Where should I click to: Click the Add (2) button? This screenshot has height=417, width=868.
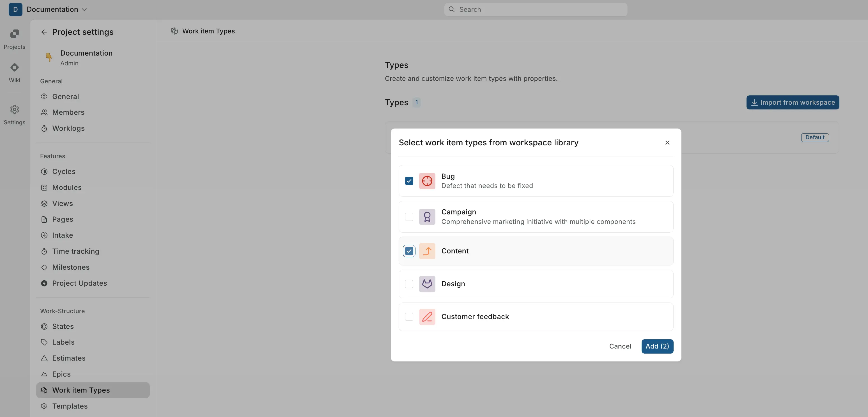657,346
